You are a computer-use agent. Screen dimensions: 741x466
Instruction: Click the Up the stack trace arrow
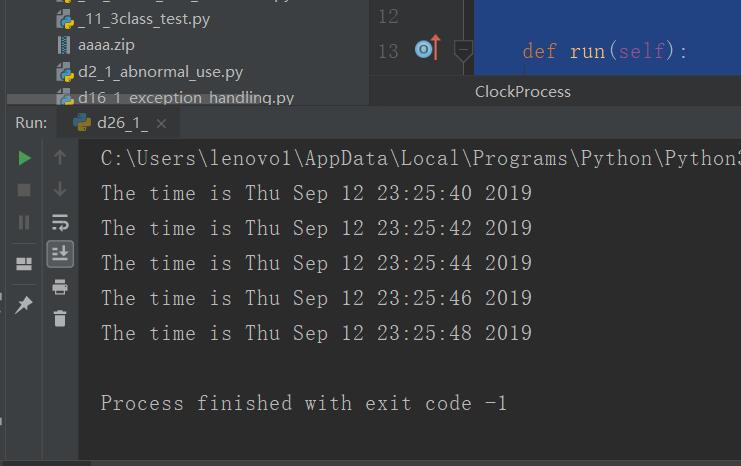coord(60,157)
